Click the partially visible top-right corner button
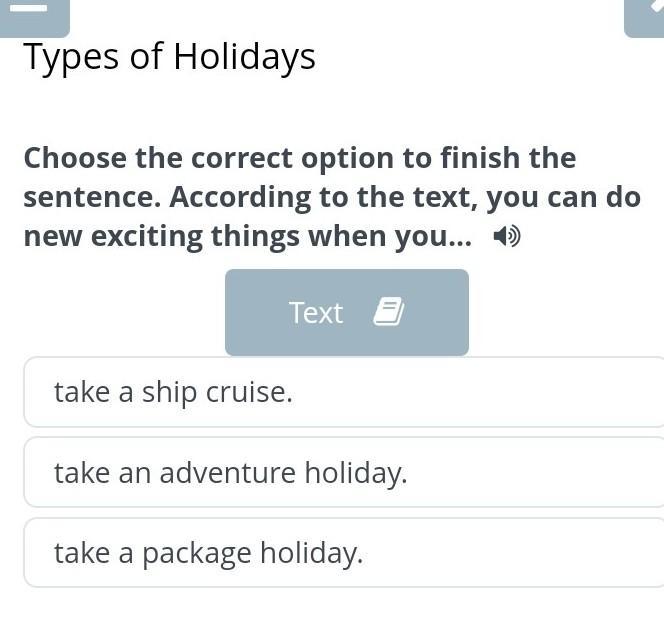The height and width of the screenshot is (629, 664). tap(647, 14)
